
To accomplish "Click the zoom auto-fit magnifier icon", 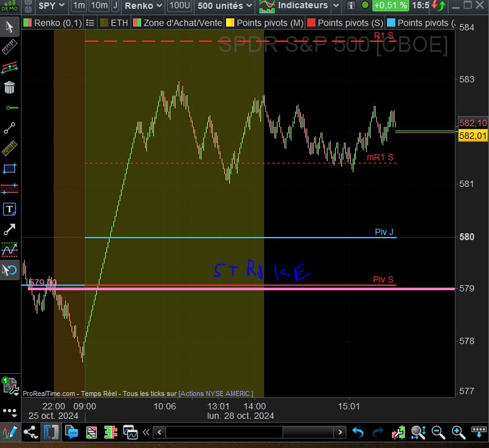I will click(418, 432).
